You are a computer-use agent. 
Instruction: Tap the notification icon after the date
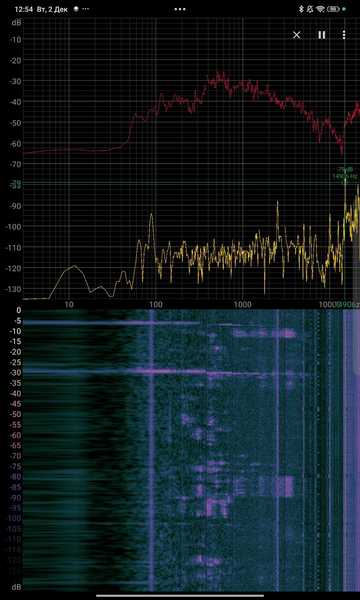click(76, 9)
